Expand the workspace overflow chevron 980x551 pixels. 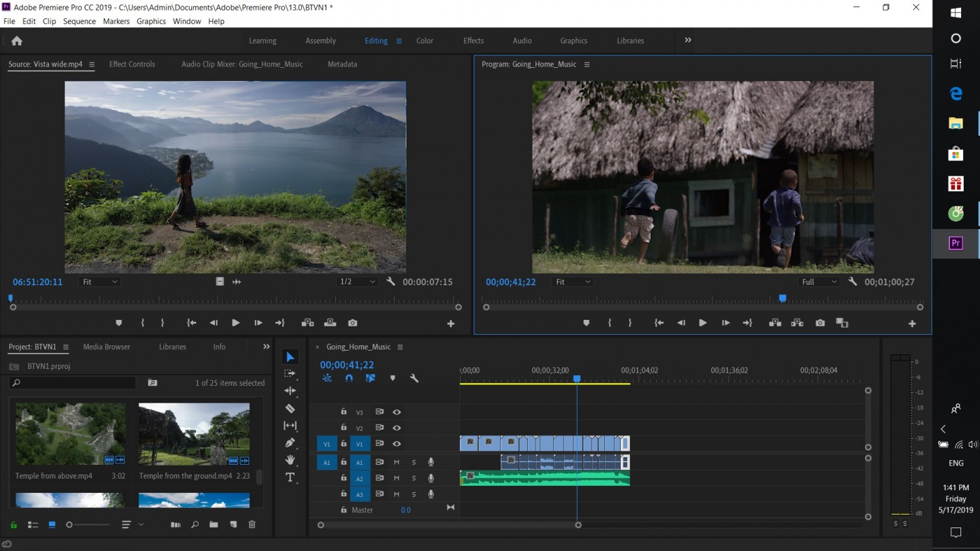[688, 40]
